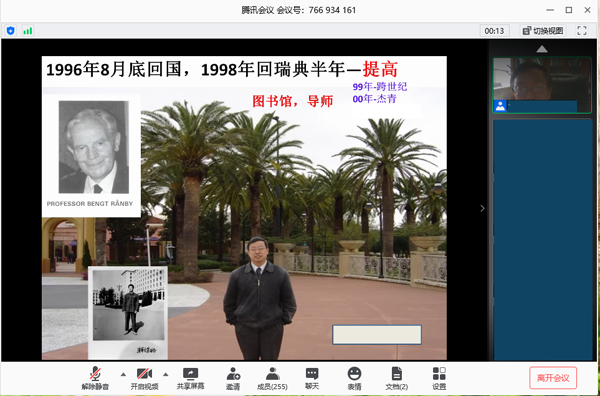Click the up arrow above participant video list
This screenshot has width=600, height=396.
click(542, 49)
